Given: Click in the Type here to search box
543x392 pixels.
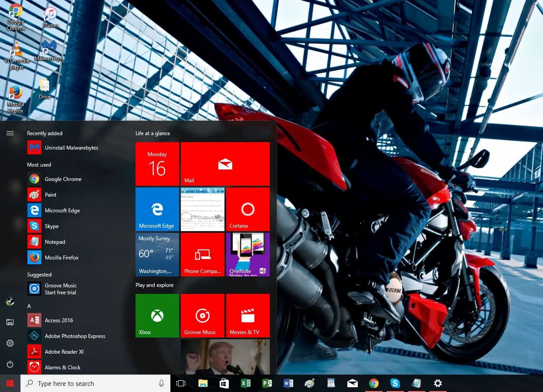Looking at the screenshot, I should [92, 384].
